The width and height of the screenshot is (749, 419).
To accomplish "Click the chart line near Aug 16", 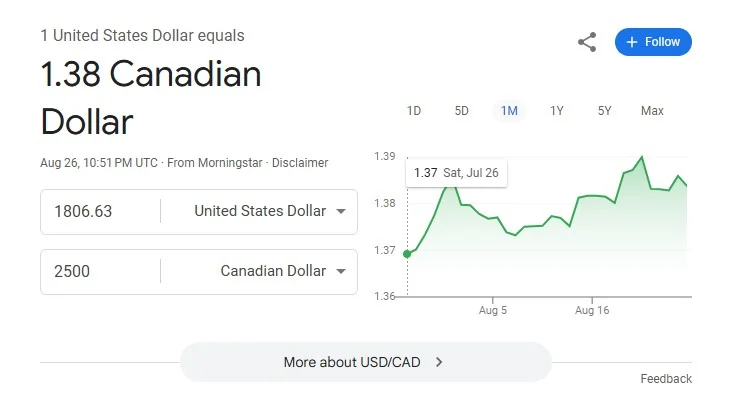I will click(x=592, y=196).
